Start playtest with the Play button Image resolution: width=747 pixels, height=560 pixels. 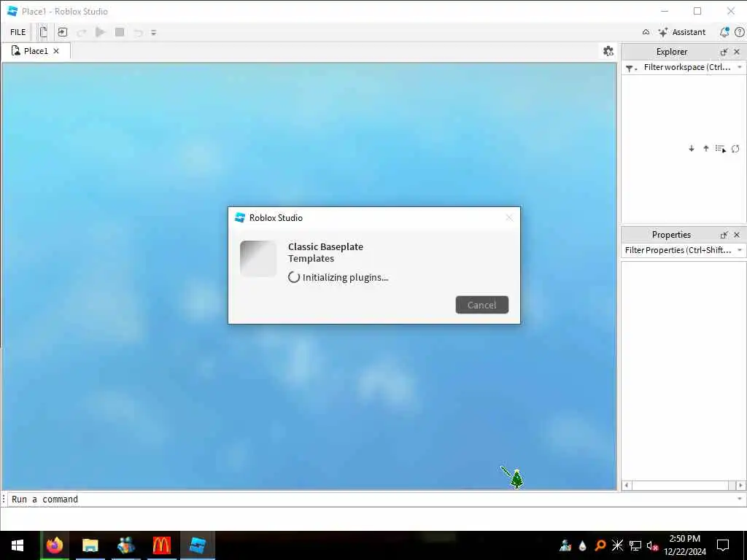(100, 32)
